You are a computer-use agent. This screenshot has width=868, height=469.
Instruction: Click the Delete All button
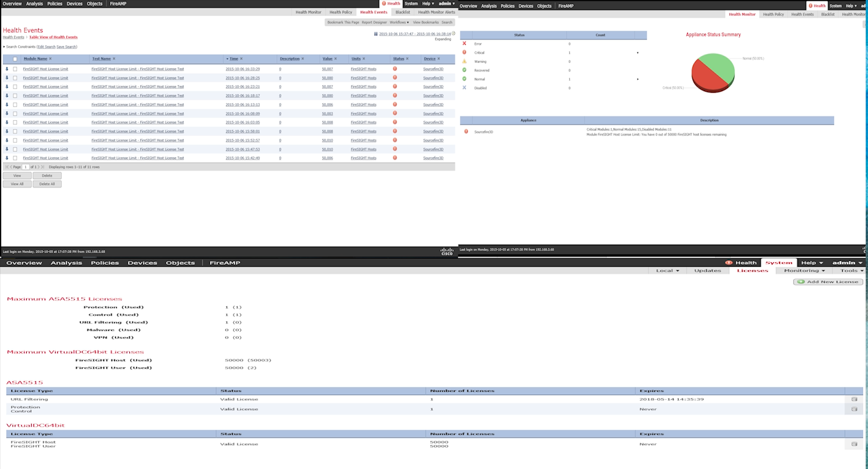tap(47, 184)
